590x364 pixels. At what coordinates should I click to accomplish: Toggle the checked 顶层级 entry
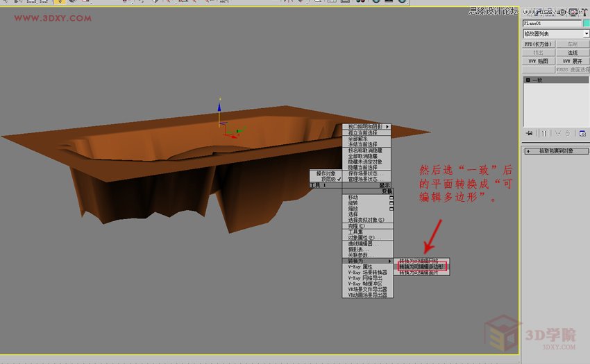(x=326, y=180)
